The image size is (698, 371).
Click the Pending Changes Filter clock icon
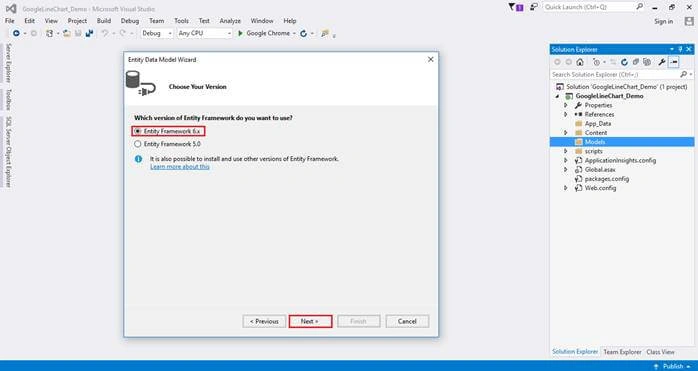597,62
